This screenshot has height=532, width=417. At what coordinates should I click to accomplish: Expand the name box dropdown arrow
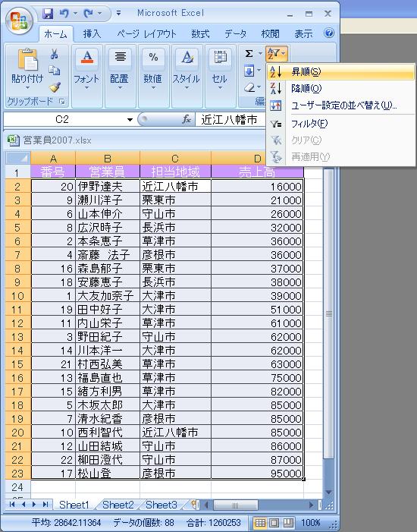coord(130,119)
